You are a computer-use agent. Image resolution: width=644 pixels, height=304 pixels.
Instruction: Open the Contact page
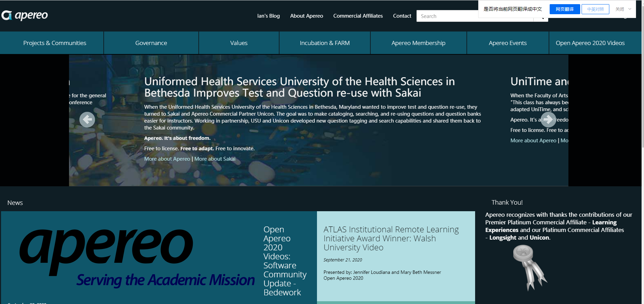(x=402, y=16)
